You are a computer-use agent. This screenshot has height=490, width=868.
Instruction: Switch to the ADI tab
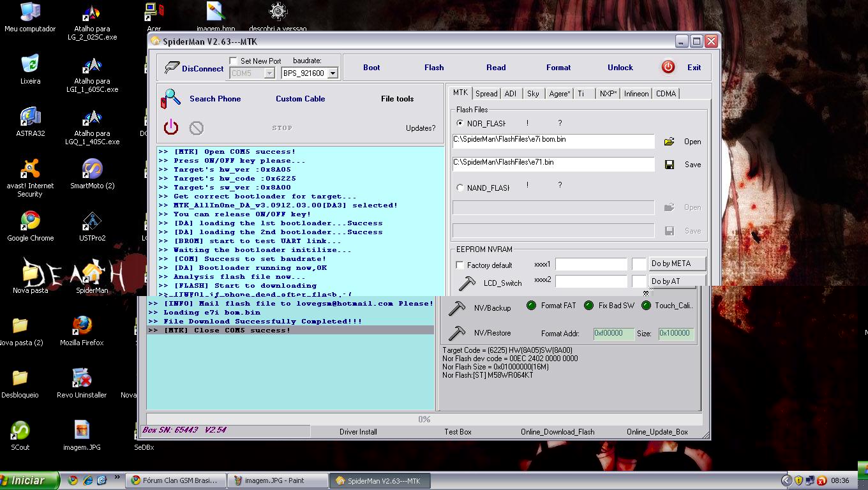(x=511, y=94)
